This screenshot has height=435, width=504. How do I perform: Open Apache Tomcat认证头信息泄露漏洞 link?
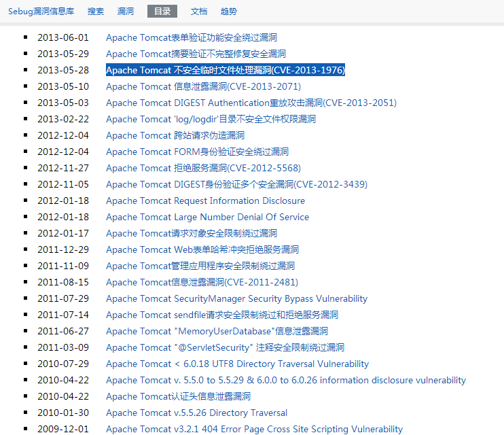[x=179, y=396]
